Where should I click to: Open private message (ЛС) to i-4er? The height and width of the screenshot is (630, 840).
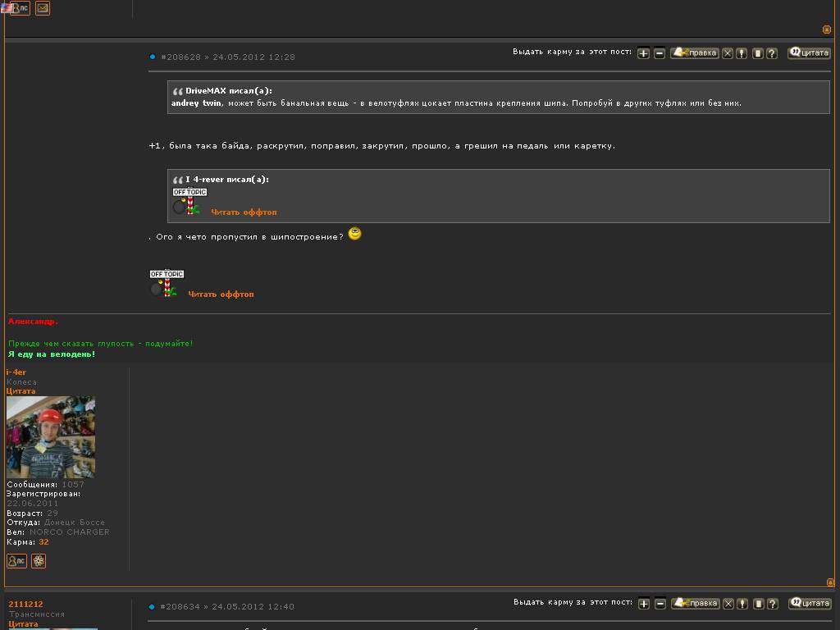click(16, 561)
